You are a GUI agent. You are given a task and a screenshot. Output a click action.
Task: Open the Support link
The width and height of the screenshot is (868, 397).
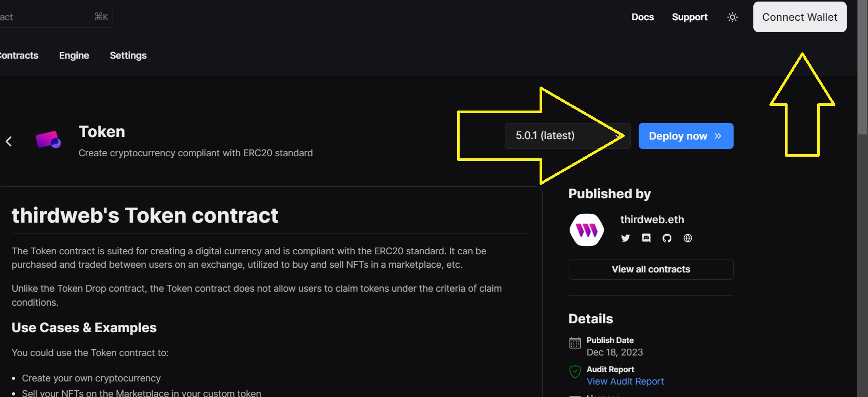pyautogui.click(x=690, y=17)
